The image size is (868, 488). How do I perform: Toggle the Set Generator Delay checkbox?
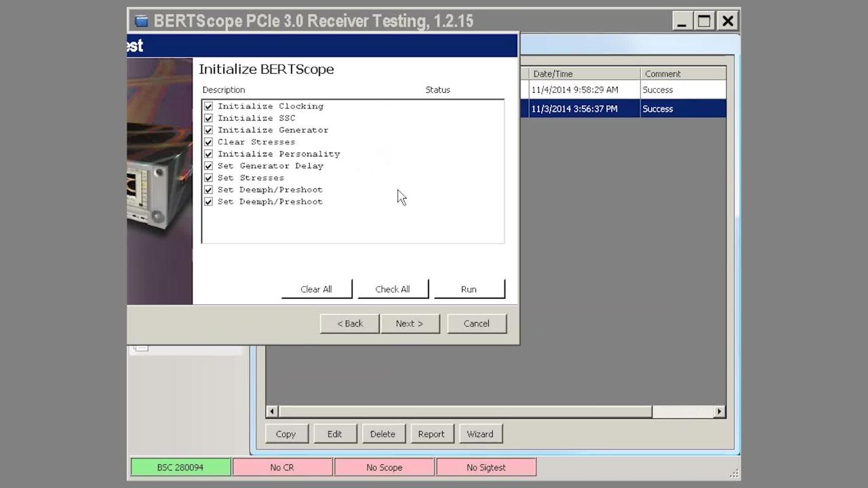click(208, 166)
